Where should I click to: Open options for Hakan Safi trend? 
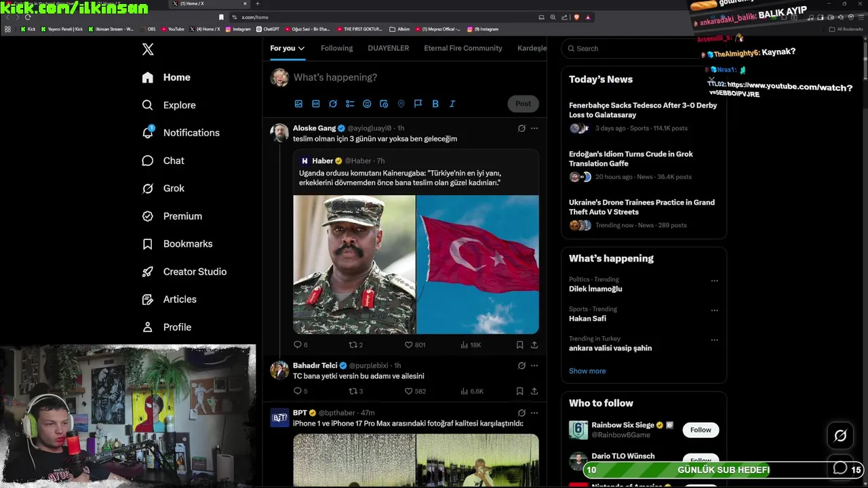pyautogui.click(x=714, y=310)
